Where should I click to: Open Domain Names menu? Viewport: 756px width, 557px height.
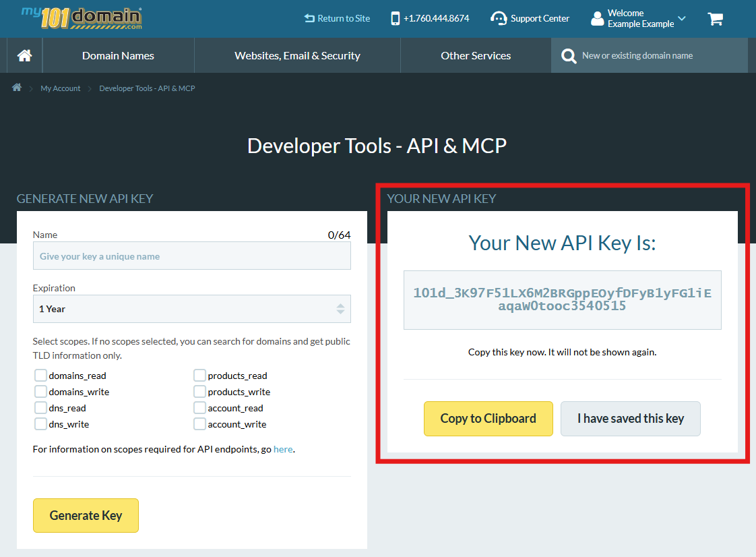[x=118, y=55]
